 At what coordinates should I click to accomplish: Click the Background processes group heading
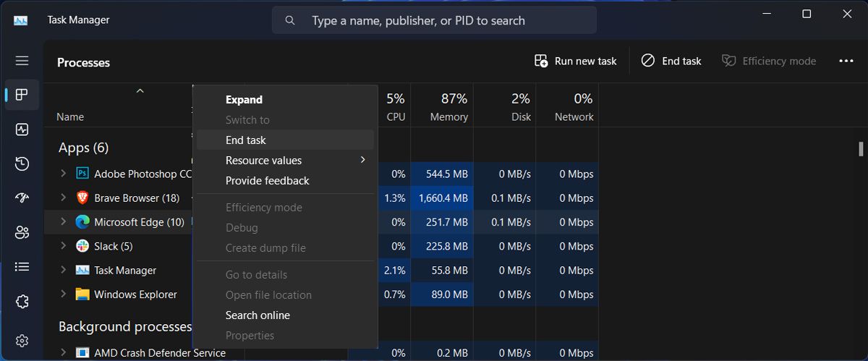coord(124,326)
